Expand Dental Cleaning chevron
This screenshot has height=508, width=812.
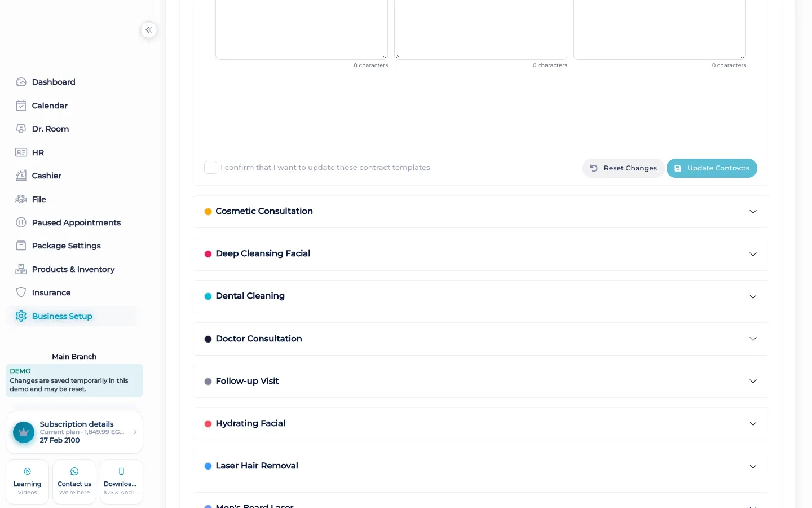pos(753,297)
